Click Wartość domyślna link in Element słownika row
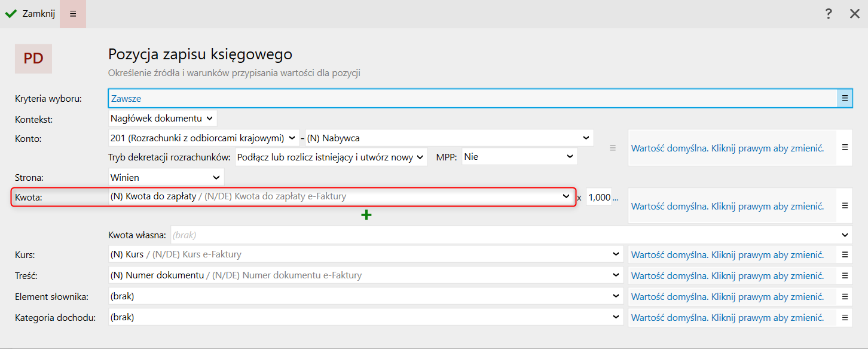Image resolution: width=868 pixels, height=349 pixels. 728,297
